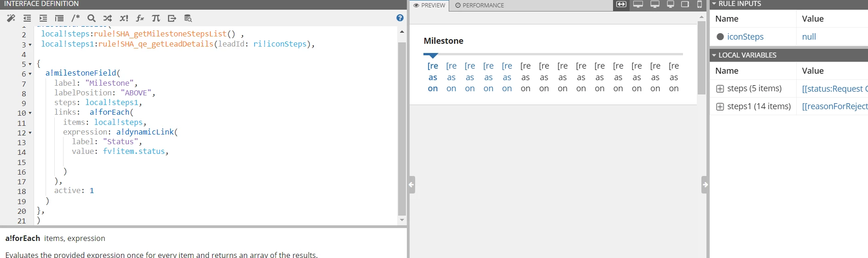Open the [[status:Request value link

tap(834, 88)
